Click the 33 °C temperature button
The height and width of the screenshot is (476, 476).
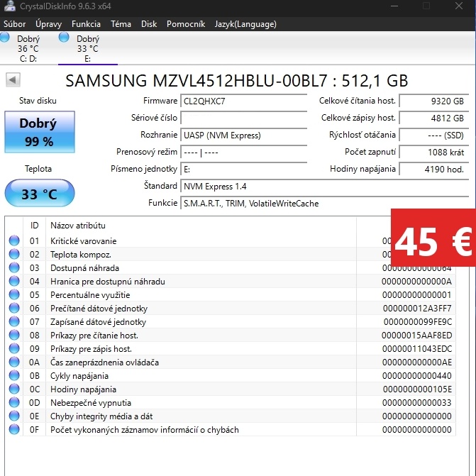tap(40, 194)
